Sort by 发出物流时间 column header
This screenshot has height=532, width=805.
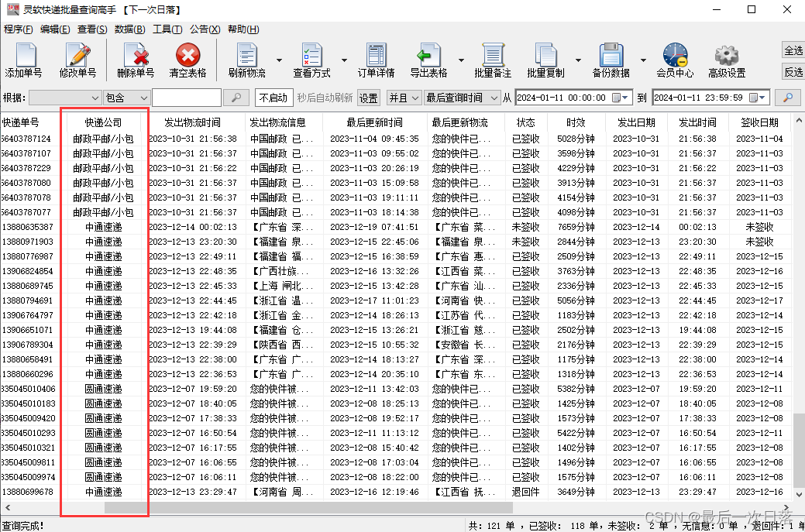(192, 122)
